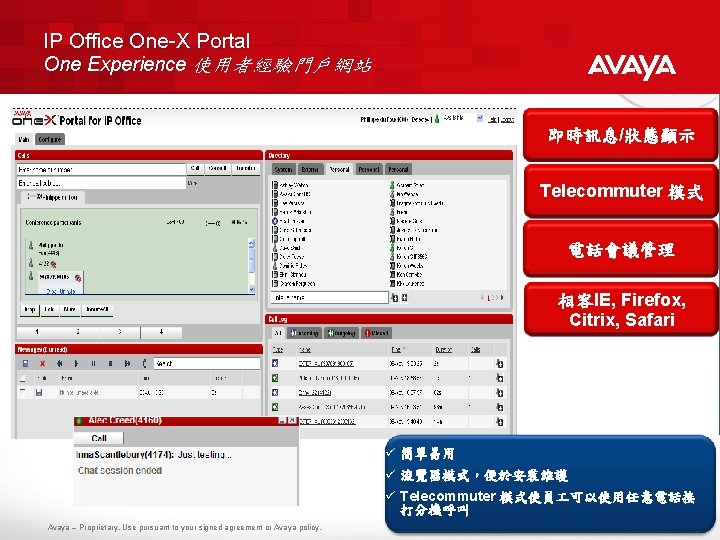Screen dimensions: 720x540
Task: Click the save message icon in Messages toolbar
Action: coord(25,364)
